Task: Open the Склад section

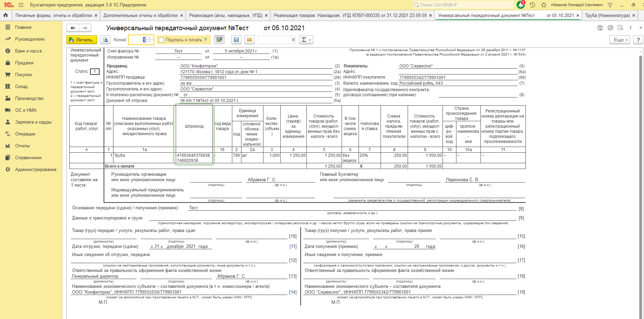Action: point(21,87)
